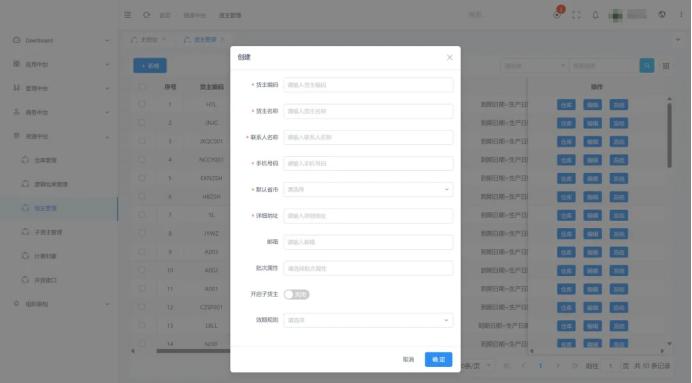Click icon next to 仓库管理
Viewport: 692px width, 383px height.
(25, 160)
